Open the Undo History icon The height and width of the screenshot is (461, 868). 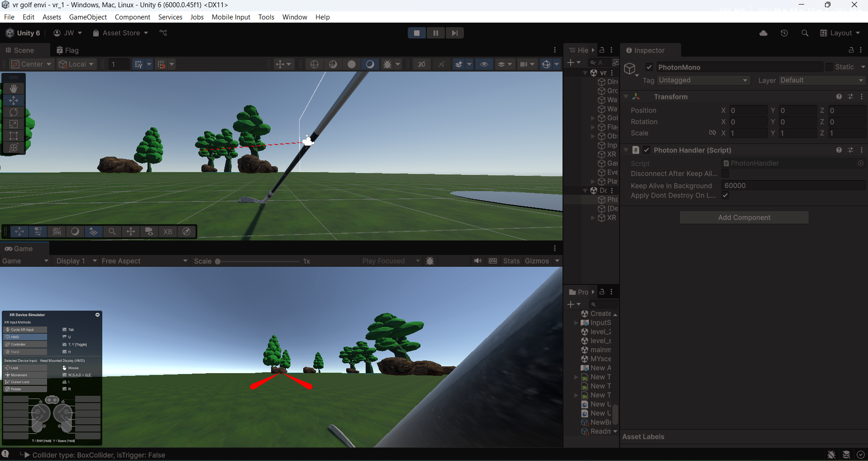pyautogui.click(x=784, y=33)
